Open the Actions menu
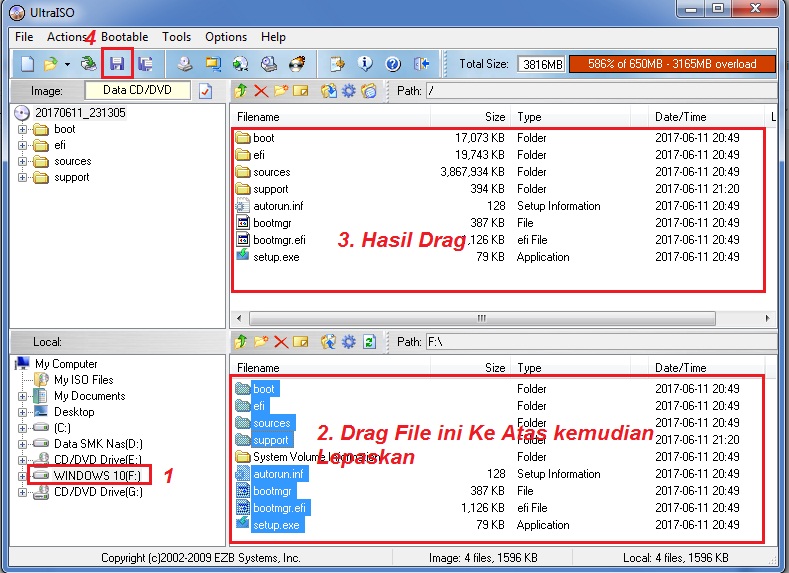Screen dimensions: 789x573 (67, 37)
